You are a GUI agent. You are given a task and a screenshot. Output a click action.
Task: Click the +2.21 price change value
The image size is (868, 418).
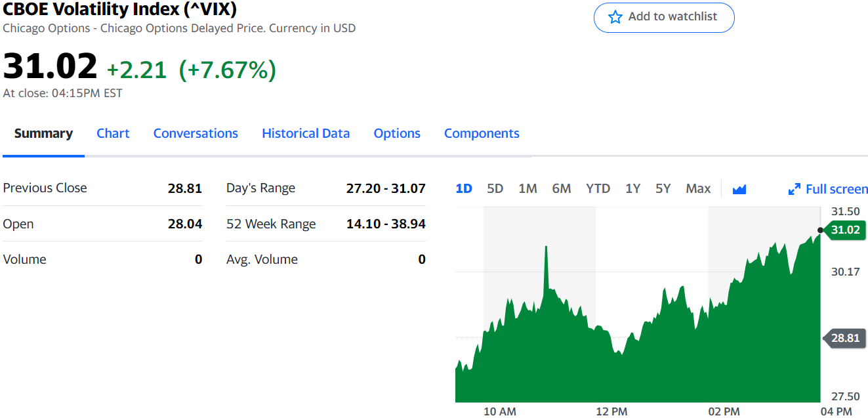(137, 70)
